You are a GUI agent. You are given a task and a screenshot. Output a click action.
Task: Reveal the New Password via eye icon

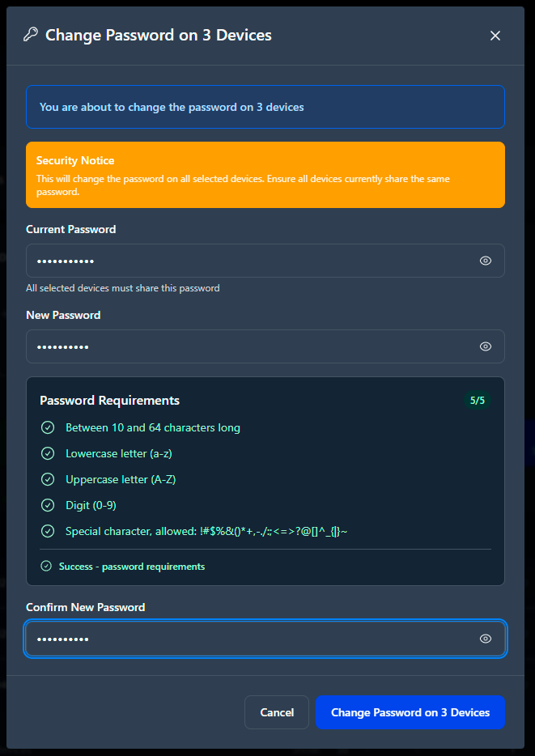coord(486,346)
